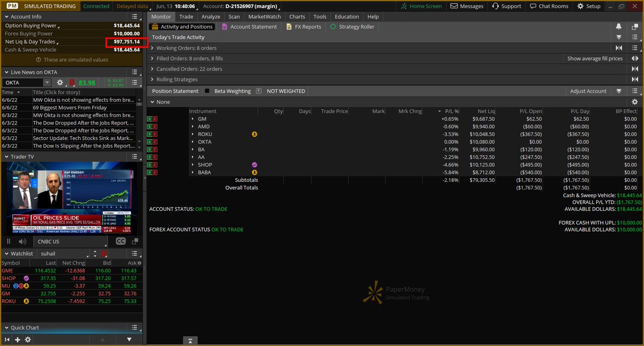
Task: Open the Strategy Roller sub-tab
Action: click(x=352, y=27)
